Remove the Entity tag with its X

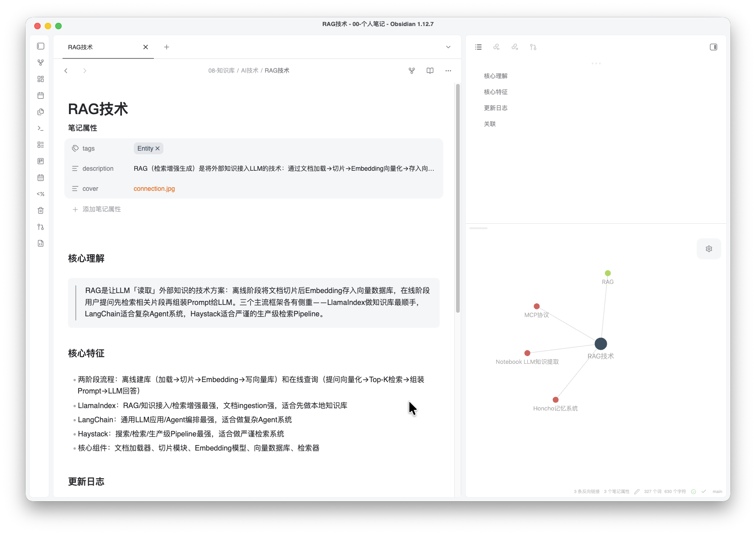pos(157,148)
